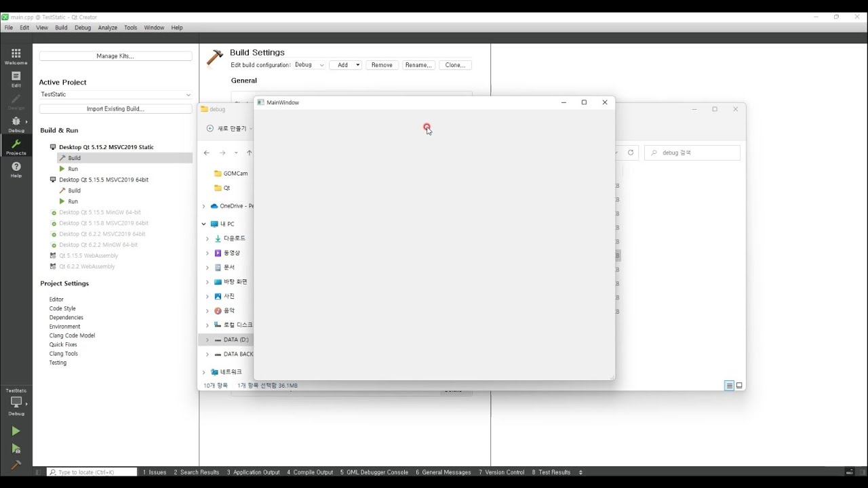
Task: Click Remove build configuration button
Action: [x=382, y=65]
